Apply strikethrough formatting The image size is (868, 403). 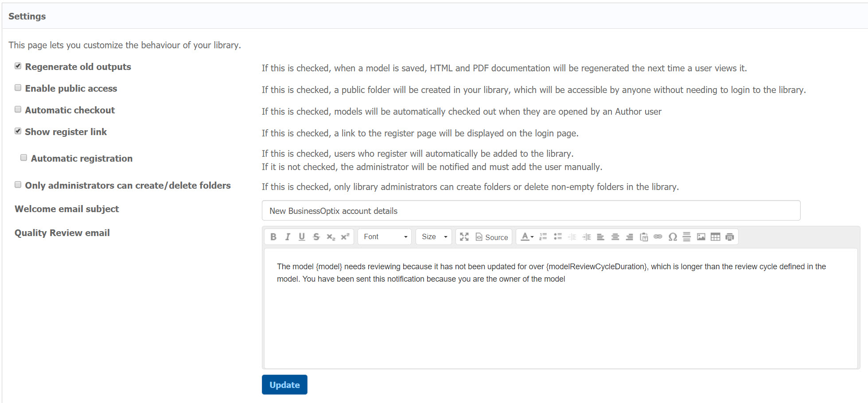point(316,237)
